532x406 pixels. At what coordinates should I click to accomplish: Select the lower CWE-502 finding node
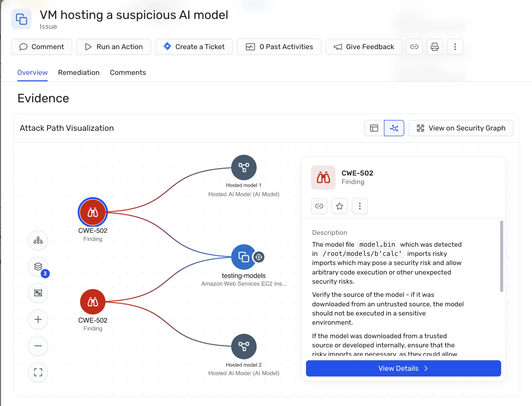point(93,302)
